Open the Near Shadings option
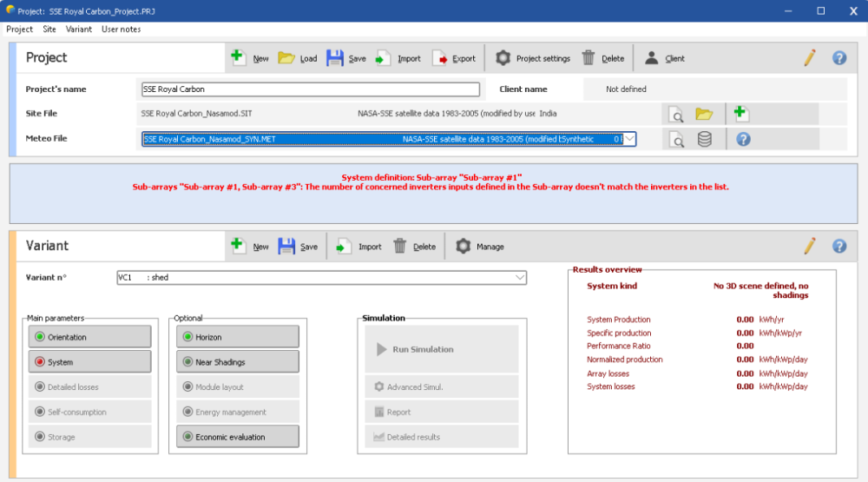This screenshot has width=868, height=482. click(238, 362)
